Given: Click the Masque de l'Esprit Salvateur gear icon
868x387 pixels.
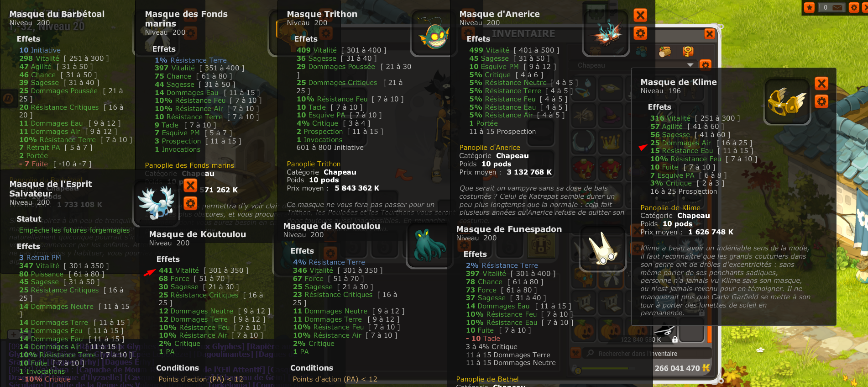Looking at the screenshot, I should pos(190,203).
